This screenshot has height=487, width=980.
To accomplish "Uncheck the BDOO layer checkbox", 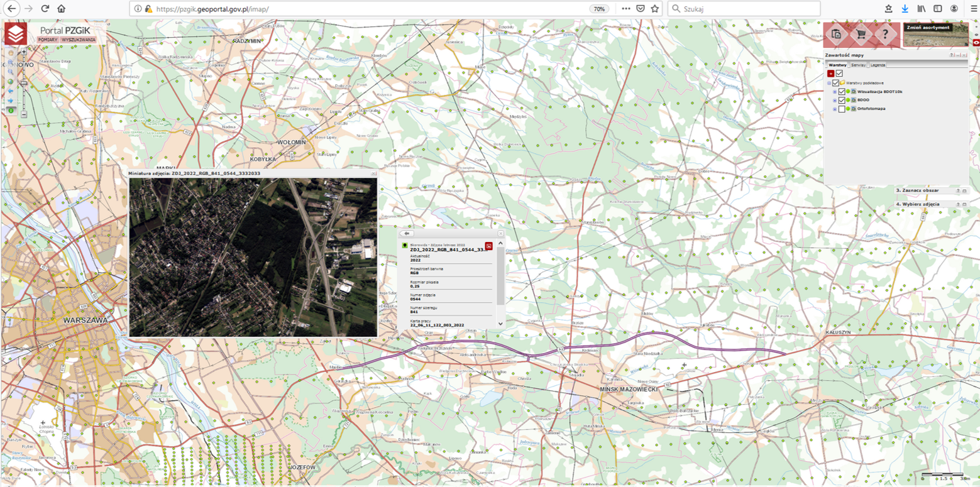I will (x=842, y=100).
